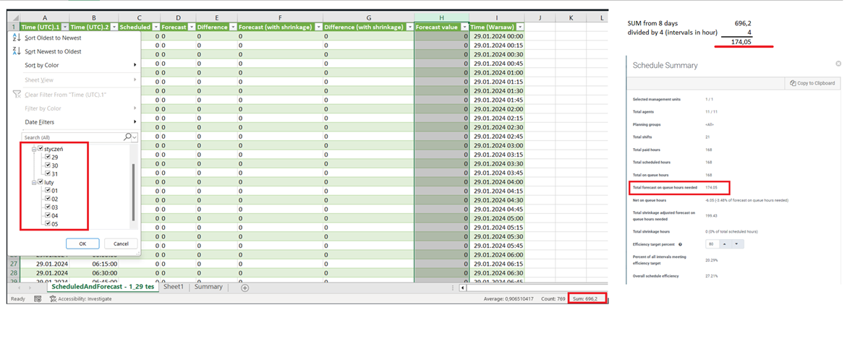
Task: Click OK in the filter dropdown
Action: click(82, 244)
